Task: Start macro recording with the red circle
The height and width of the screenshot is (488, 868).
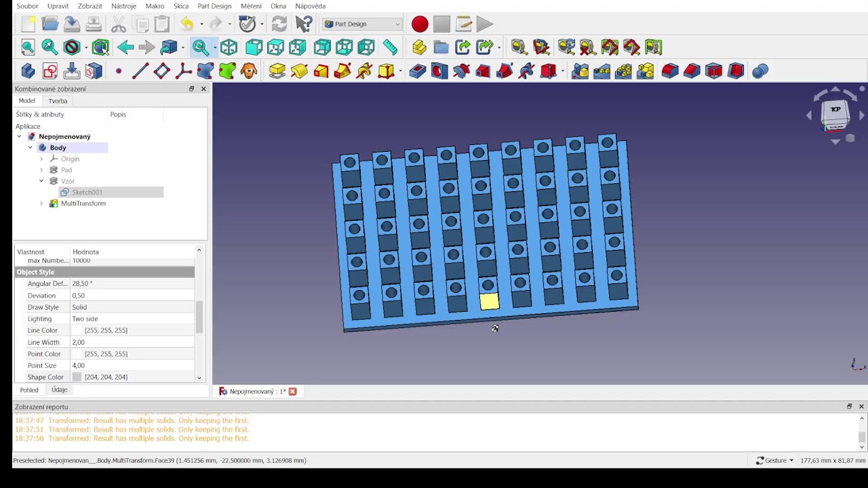Action: coord(420,24)
